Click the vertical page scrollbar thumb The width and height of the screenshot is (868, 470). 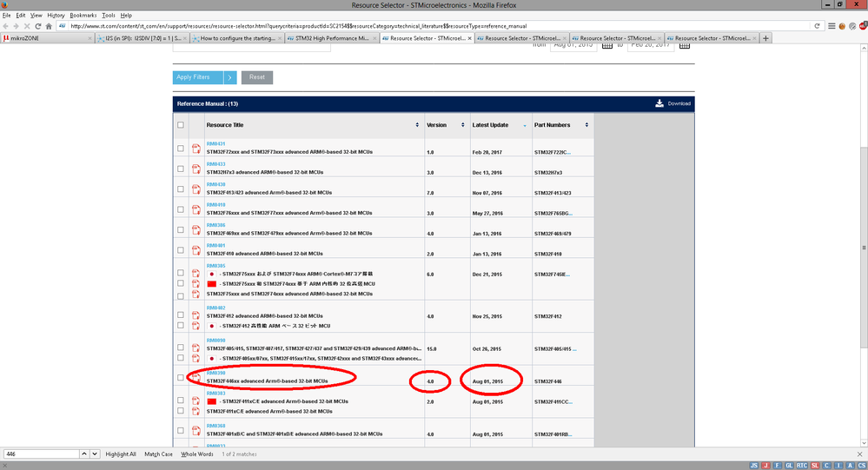pyautogui.click(x=864, y=248)
